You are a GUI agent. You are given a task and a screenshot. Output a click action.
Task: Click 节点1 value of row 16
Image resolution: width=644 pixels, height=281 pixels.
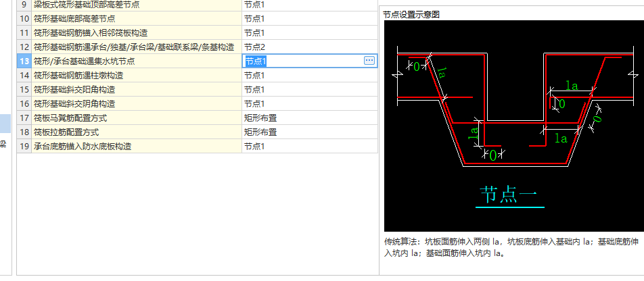click(310, 104)
